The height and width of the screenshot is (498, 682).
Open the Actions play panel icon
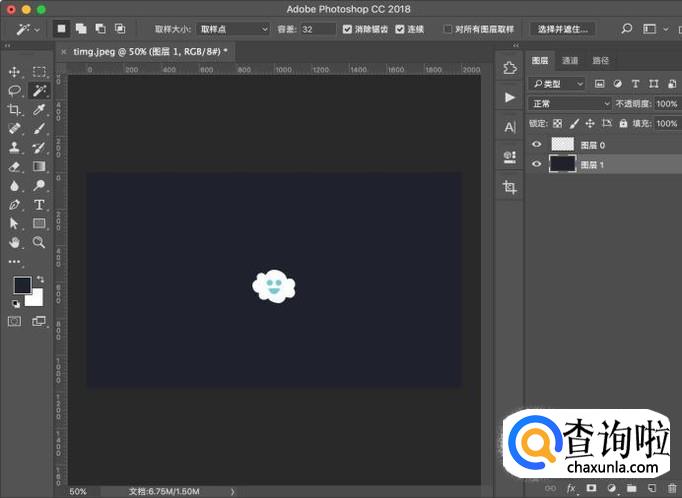(510, 98)
